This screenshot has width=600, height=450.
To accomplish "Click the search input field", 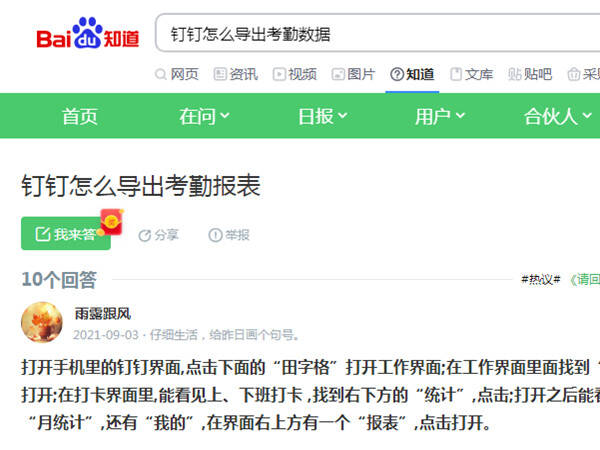I will tap(377, 33).
